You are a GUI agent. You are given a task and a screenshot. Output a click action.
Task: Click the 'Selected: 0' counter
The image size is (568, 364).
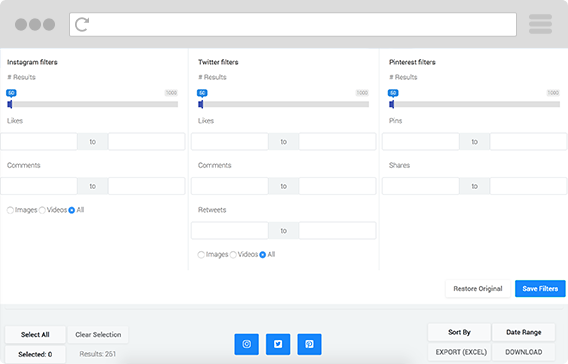[x=35, y=354]
